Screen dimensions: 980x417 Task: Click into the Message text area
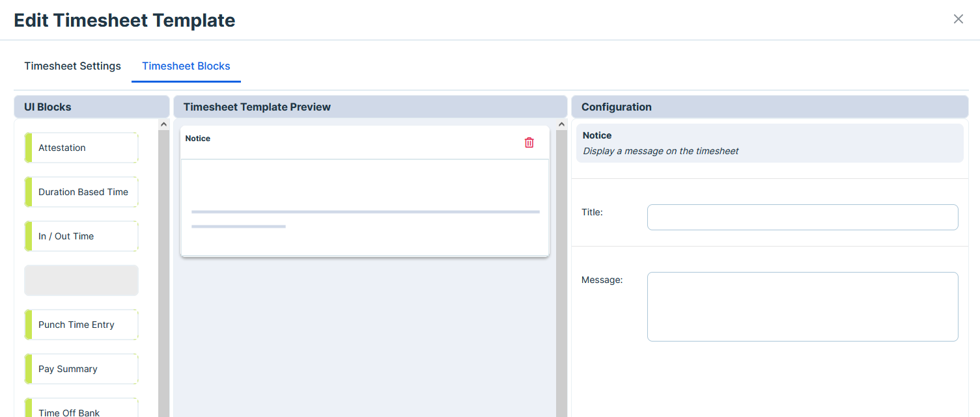tap(802, 306)
